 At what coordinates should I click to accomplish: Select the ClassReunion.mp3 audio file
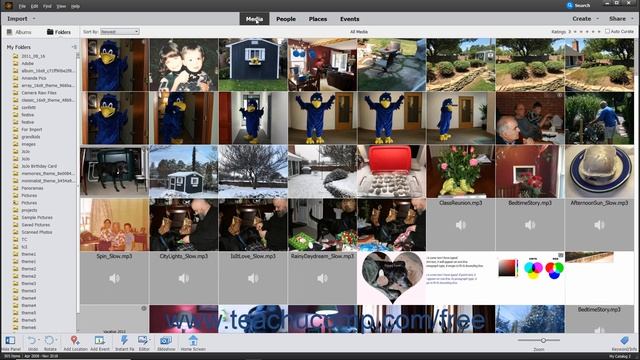tap(461, 225)
